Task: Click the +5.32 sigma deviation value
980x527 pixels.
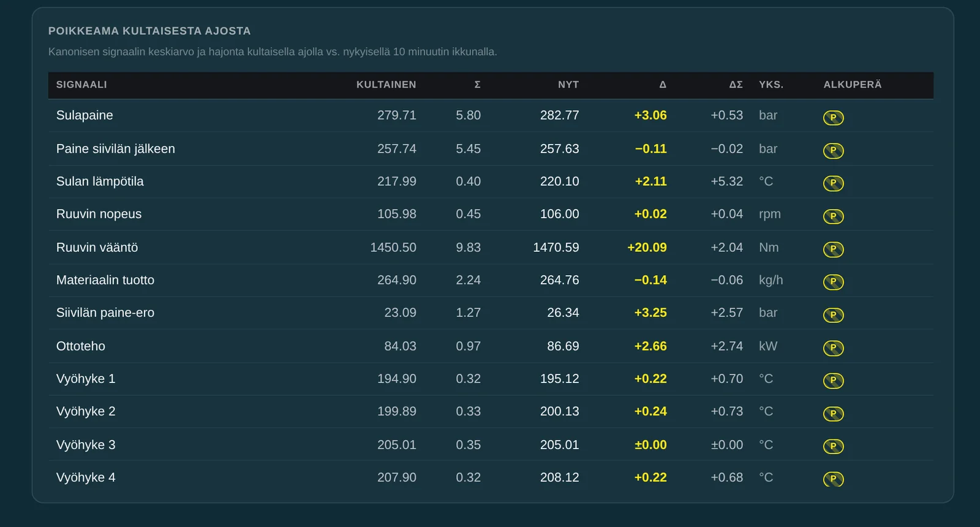Action: pos(727,181)
